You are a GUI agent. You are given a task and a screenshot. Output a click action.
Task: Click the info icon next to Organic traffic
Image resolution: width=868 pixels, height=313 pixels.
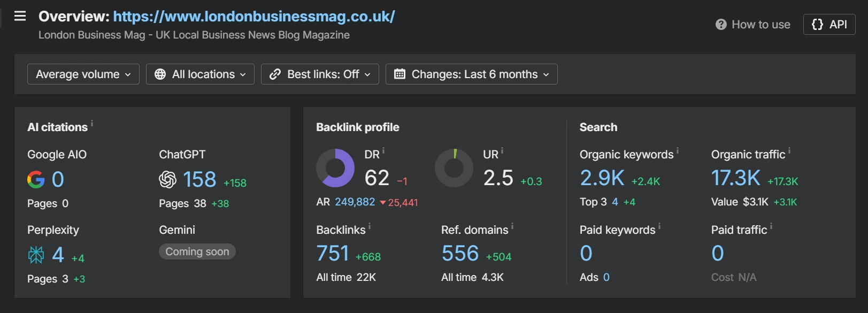click(789, 151)
